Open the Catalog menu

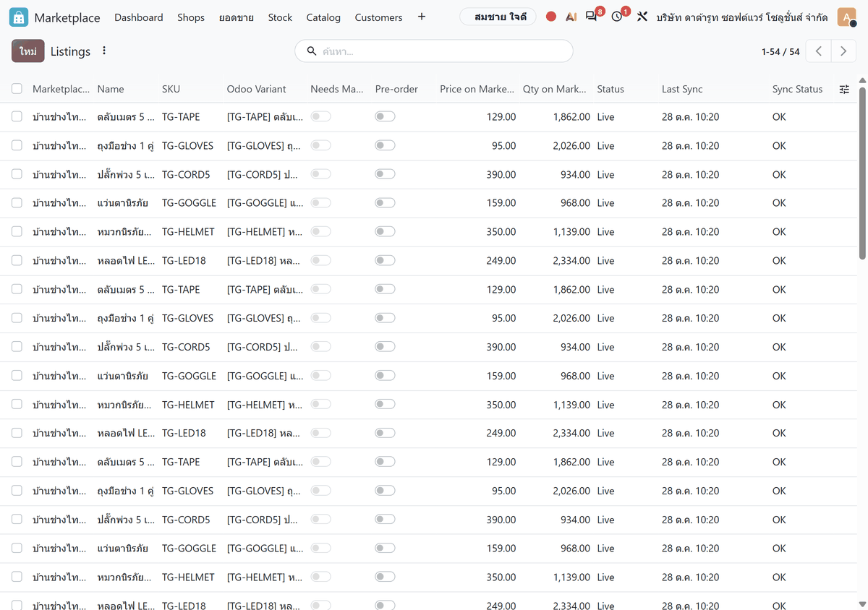coord(323,17)
